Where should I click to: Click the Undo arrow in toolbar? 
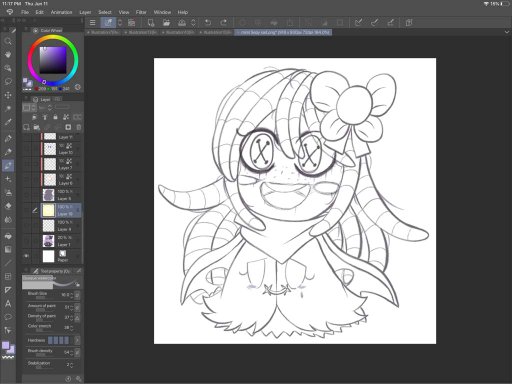point(208,22)
